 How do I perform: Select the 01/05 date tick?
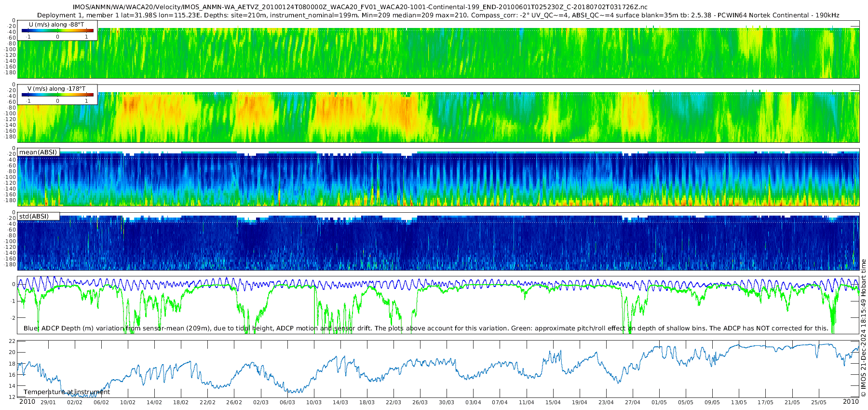click(x=659, y=403)
